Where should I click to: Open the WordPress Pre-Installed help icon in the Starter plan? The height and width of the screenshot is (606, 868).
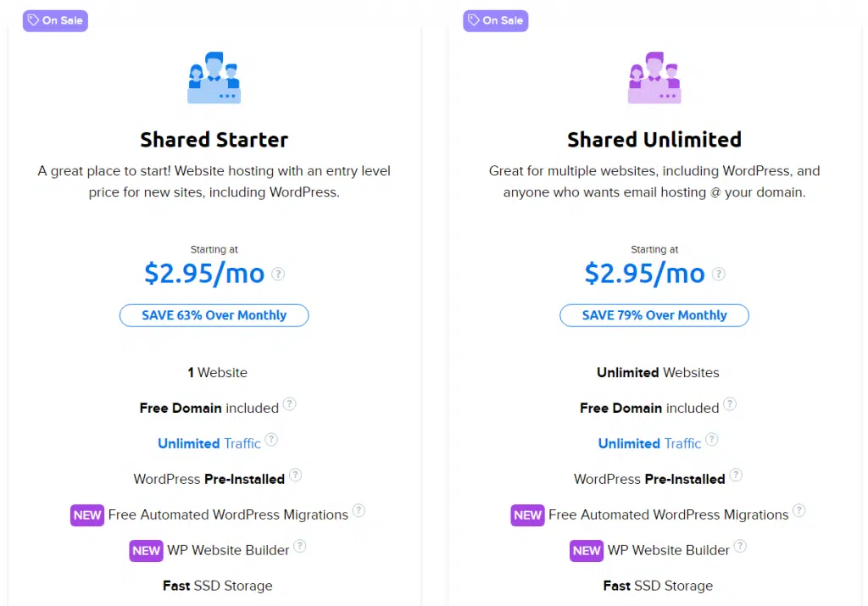pyautogui.click(x=296, y=475)
